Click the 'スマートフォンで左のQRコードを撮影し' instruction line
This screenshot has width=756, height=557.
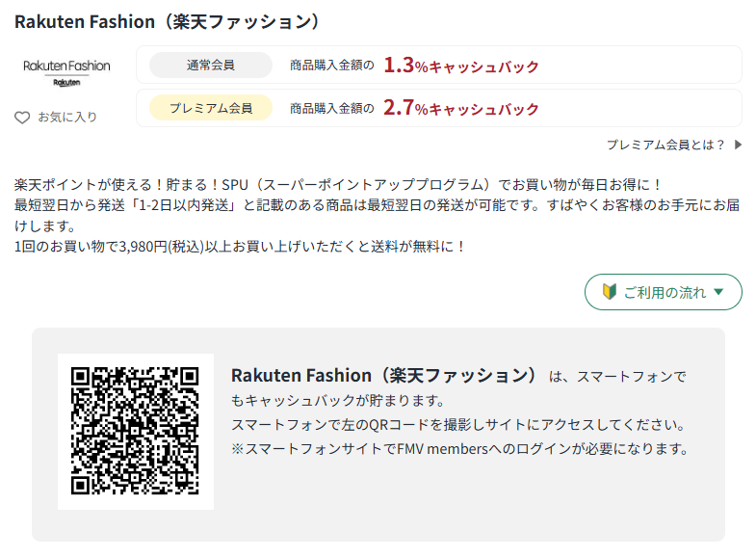pos(458,424)
